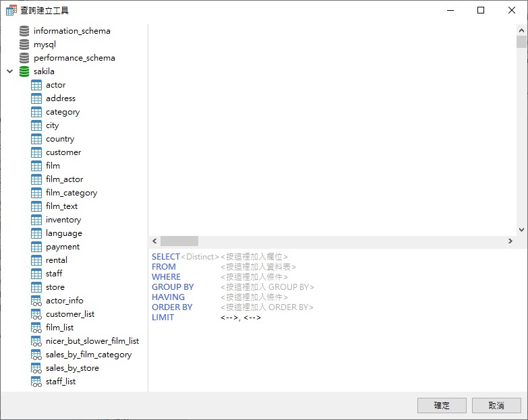Click the add table placeholder after FROM

click(x=258, y=267)
